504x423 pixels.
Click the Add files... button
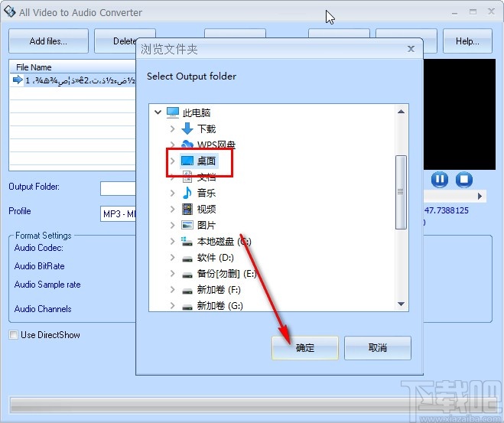pos(48,41)
